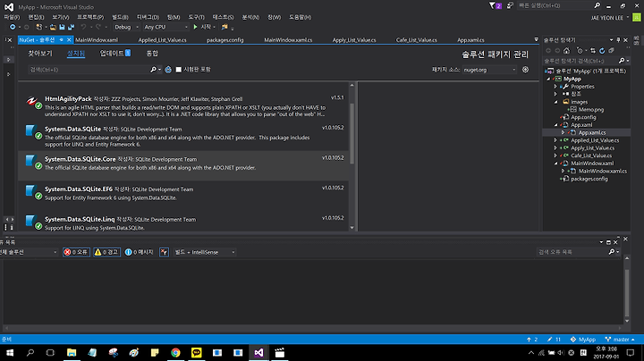Pin the Solution Explorer panel
The width and height of the screenshot is (644, 361).
tap(618, 40)
